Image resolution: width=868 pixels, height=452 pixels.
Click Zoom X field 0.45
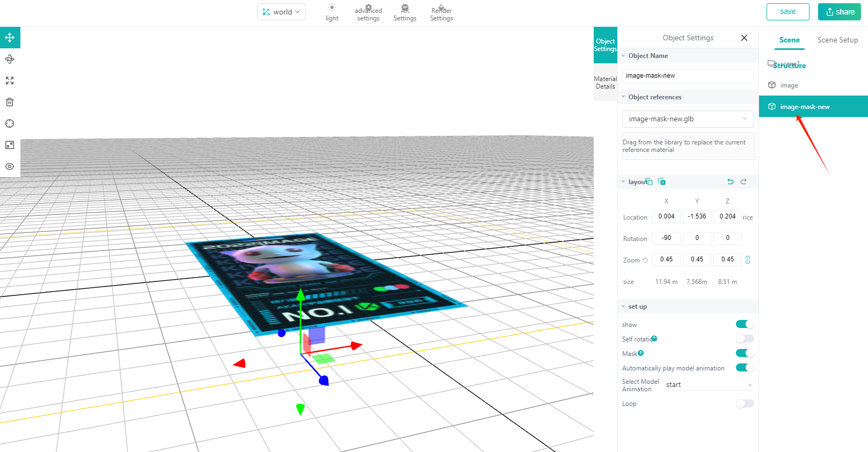click(666, 259)
